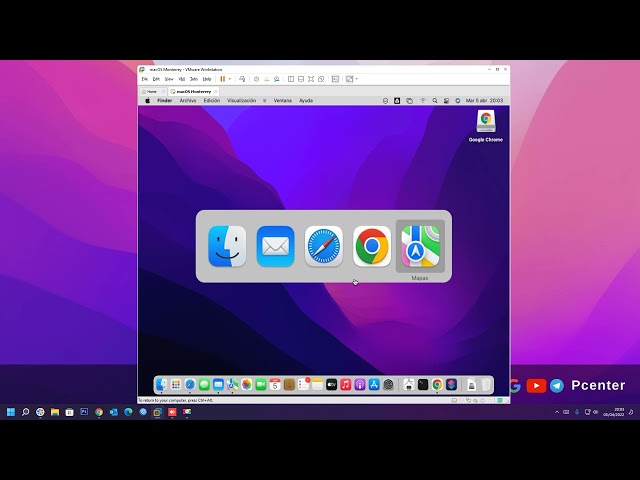640x480 pixels.
Task: Open Control Center in macOS menu bar
Action: (447, 100)
